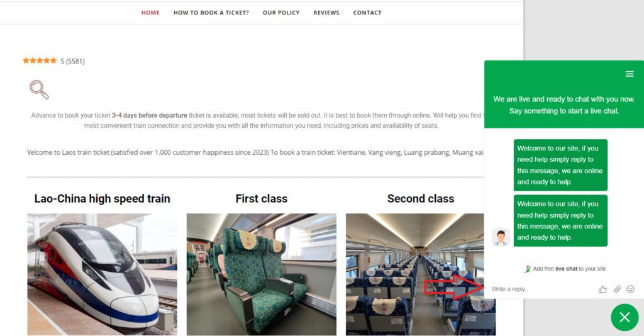Attach a file using the paperclip icon

click(617, 289)
